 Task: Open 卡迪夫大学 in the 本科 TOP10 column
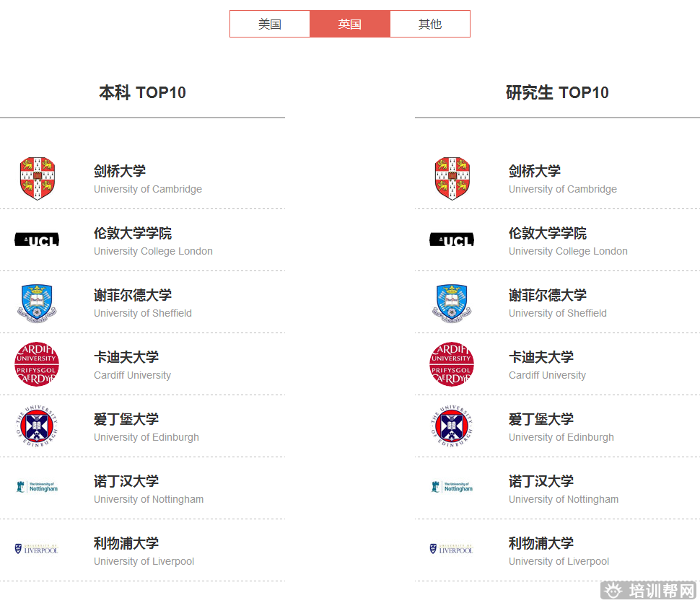pos(126,357)
